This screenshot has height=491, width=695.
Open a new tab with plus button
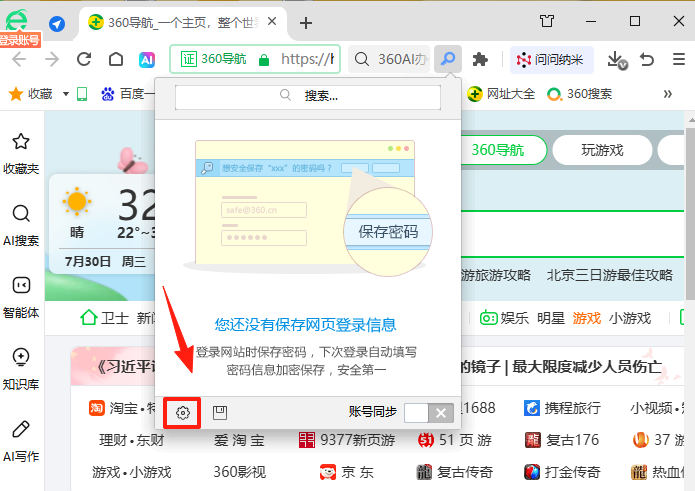(305, 23)
